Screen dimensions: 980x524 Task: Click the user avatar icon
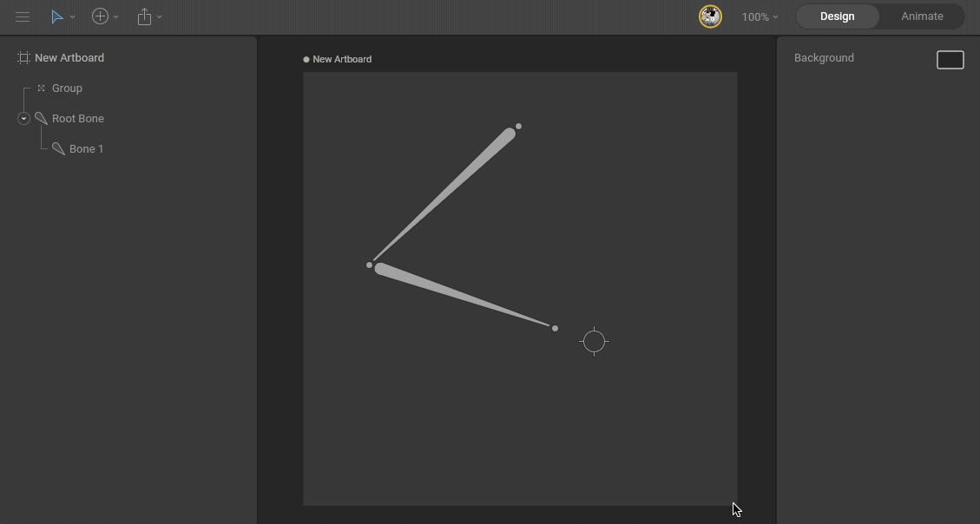[710, 16]
